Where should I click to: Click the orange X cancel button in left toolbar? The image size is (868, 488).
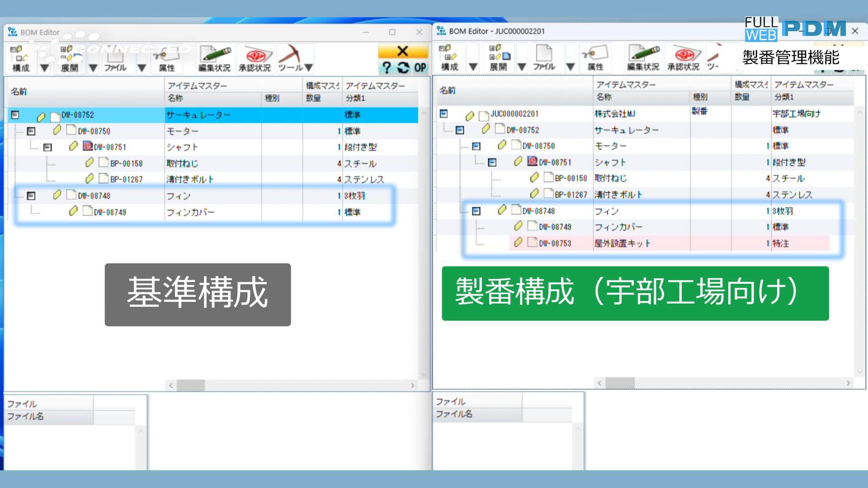403,51
